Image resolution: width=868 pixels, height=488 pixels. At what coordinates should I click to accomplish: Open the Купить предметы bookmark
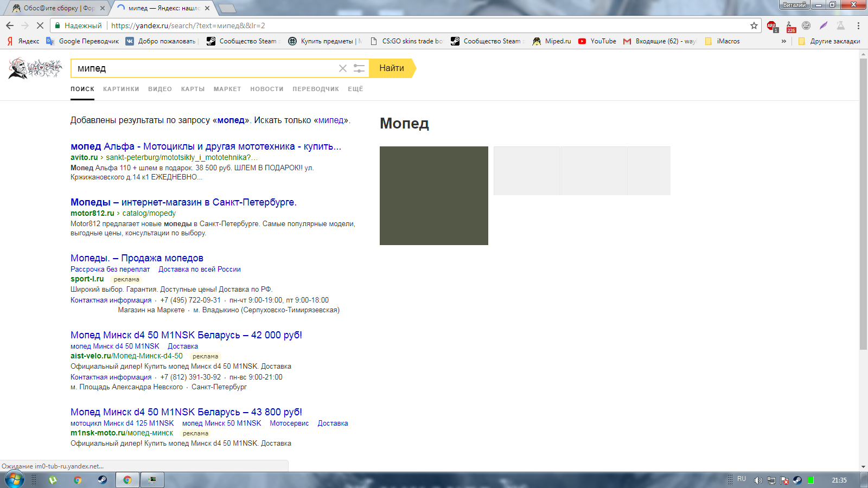coord(325,41)
